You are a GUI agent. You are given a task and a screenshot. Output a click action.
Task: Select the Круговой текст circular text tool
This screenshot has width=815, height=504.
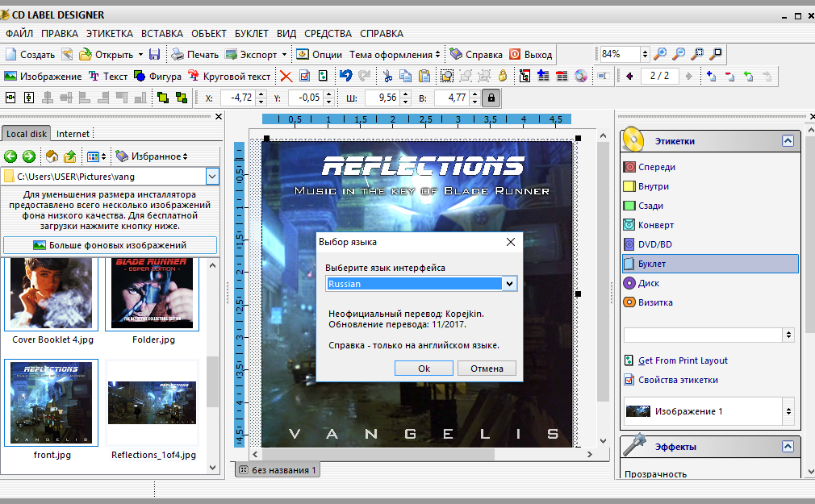coord(229,77)
